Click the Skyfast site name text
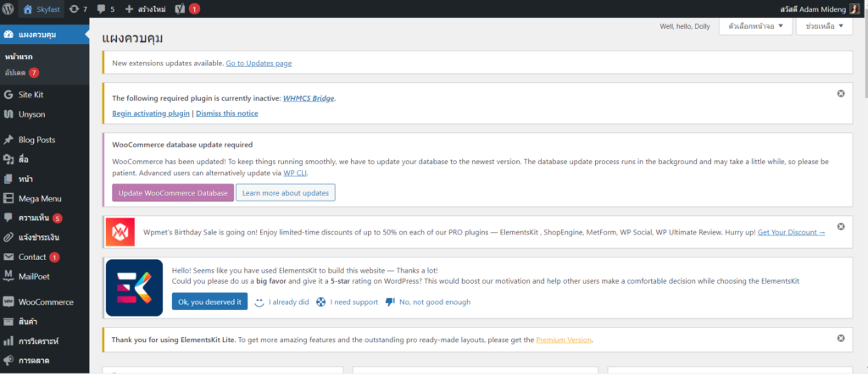The width and height of the screenshot is (868, 376). (x=47, y=8)
